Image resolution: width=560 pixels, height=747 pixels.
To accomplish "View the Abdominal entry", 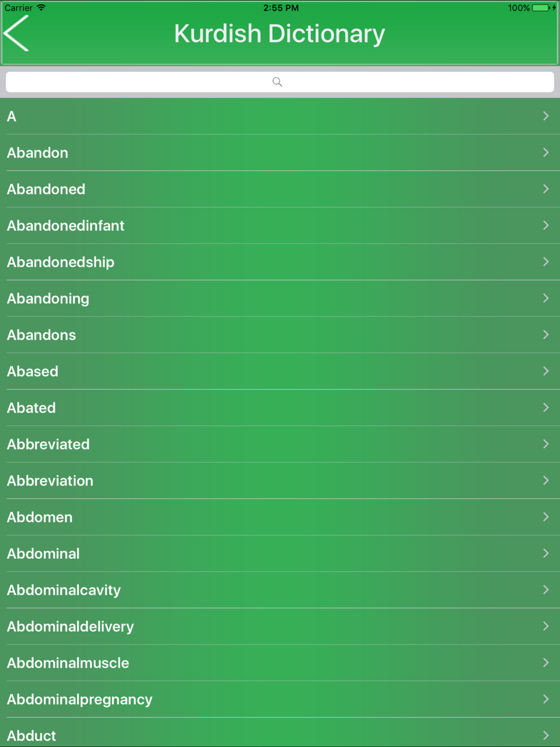I will click(280, 553).
